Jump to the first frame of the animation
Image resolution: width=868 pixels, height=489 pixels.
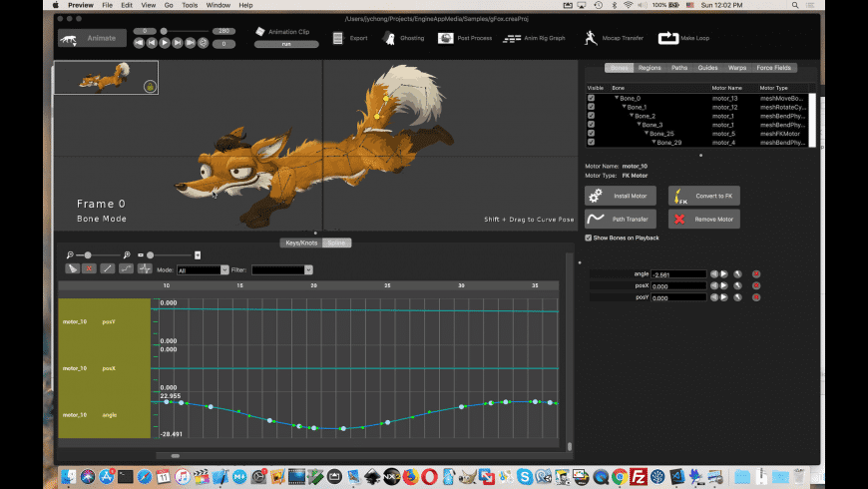139,43
